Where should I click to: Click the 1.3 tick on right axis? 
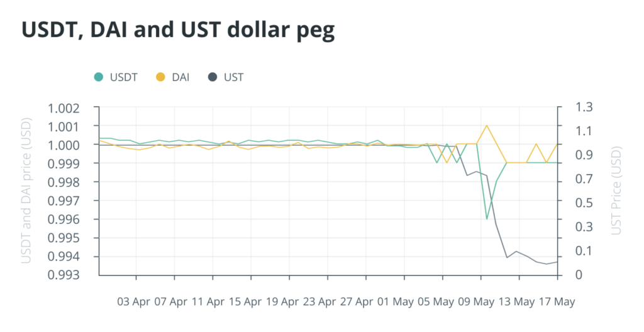click(584, 107)
